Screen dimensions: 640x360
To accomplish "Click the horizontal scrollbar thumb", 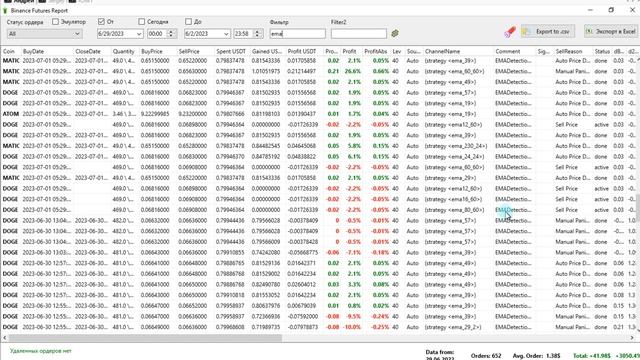I will (145, 338).
